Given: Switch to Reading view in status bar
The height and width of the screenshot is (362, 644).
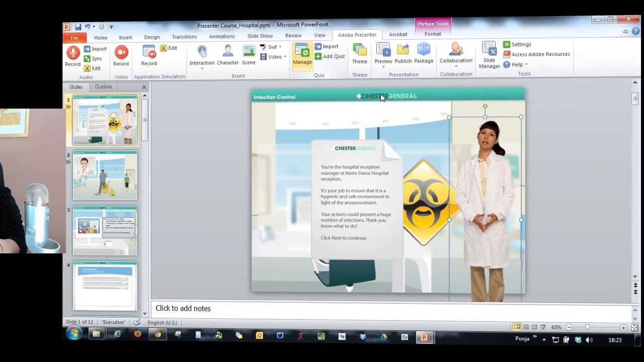Looking at the screenshot, I should 534,327.
